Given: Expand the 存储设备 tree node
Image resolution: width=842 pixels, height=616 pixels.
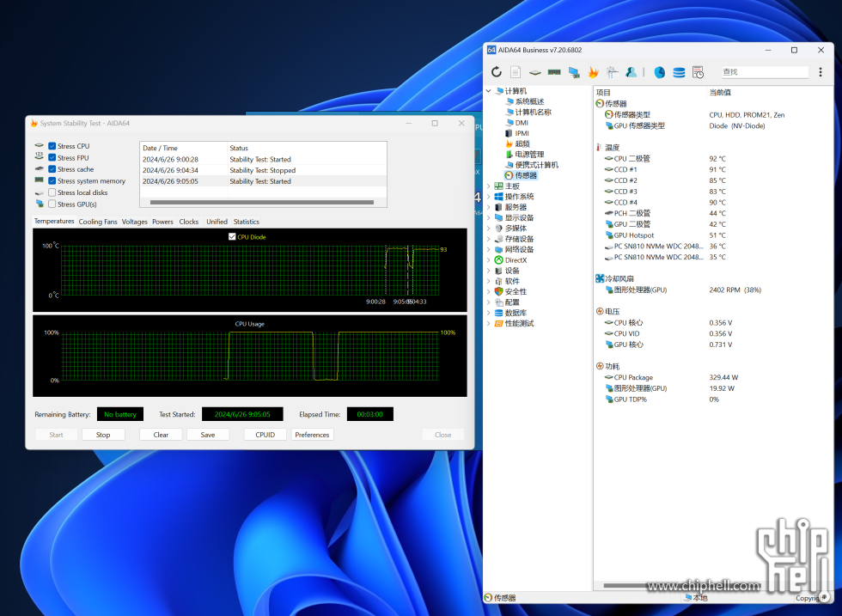Looking at the screenshot, I should pos(489,239).
